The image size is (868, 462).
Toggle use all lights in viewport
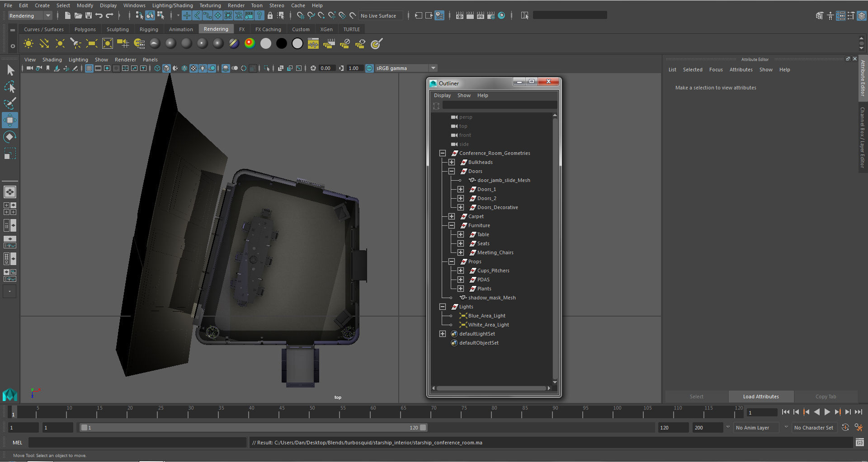203,68
